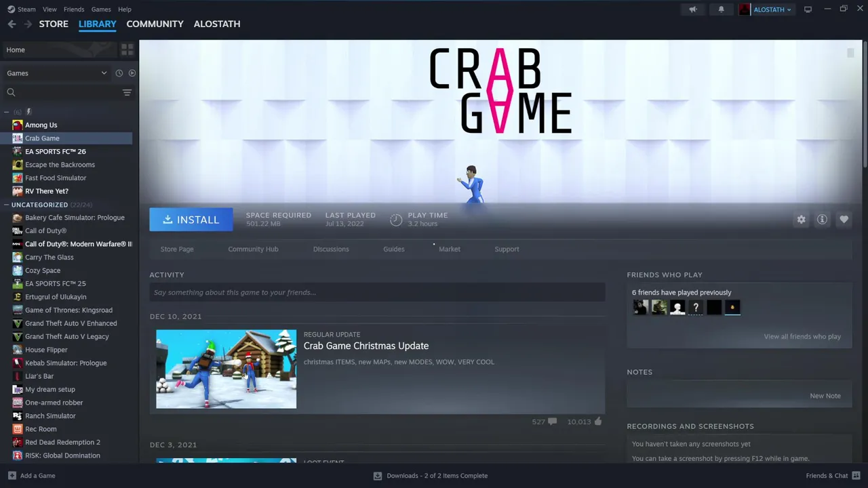This screenshot has width=868, height=488.
Task: Switch library to grid view icon
Action: tap(127, 49)
